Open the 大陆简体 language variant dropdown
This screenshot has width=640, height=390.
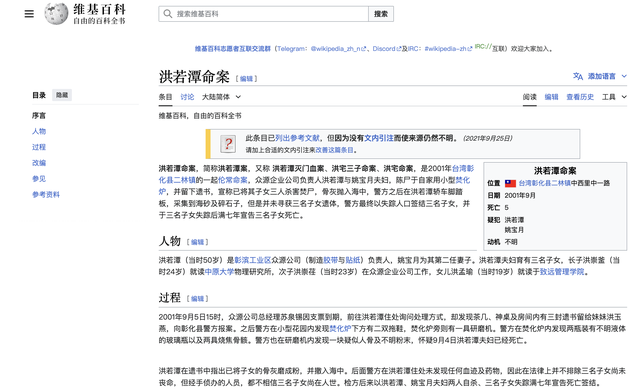221,97
